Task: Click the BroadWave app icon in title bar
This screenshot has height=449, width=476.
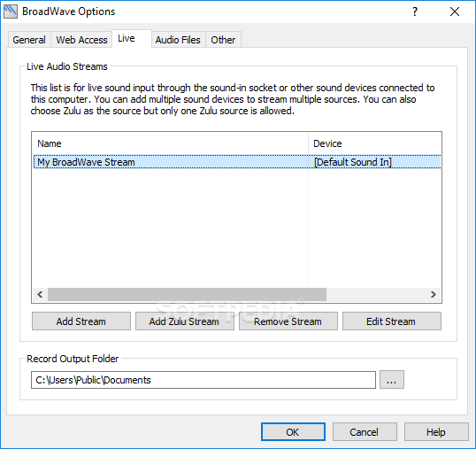Action: [x=11, y=12]
